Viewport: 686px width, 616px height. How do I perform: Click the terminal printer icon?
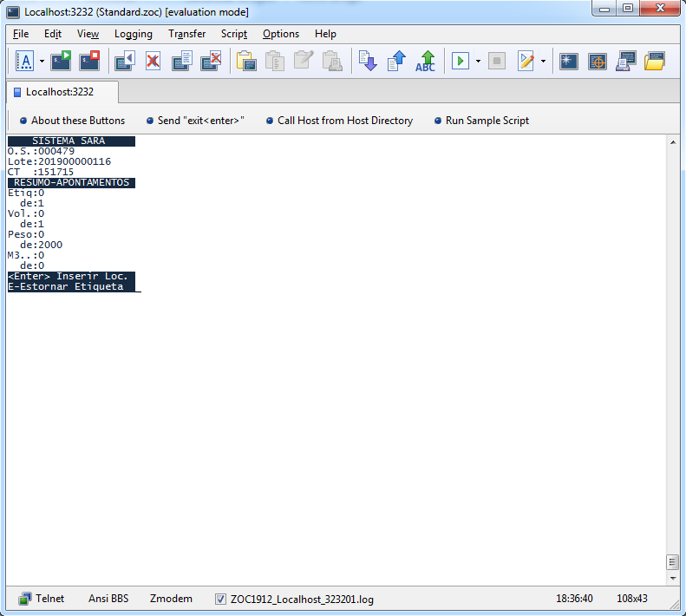click(626, 61)
